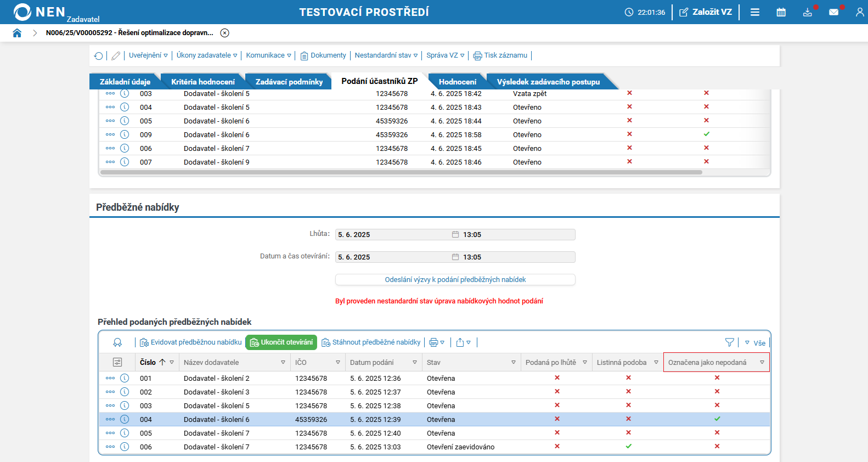Open the downloads icon in header

(x=807, y=12)
